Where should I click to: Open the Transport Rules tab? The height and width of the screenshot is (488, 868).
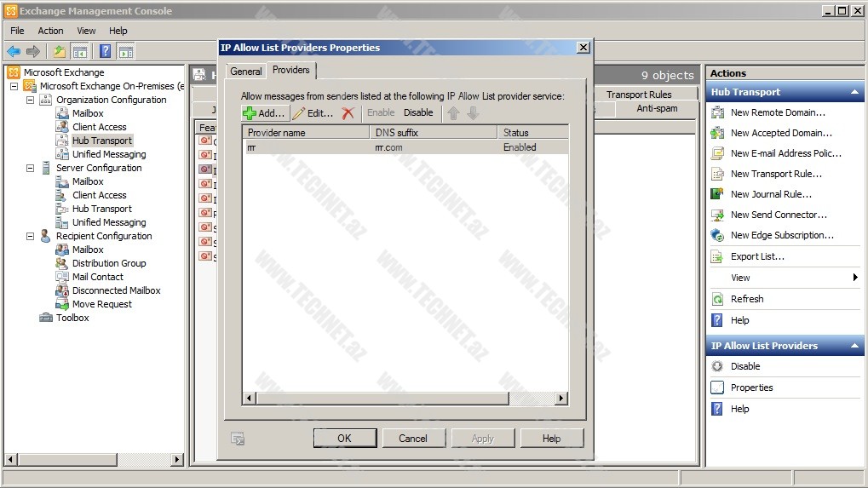pyautogui.click(x=639, y=95)
